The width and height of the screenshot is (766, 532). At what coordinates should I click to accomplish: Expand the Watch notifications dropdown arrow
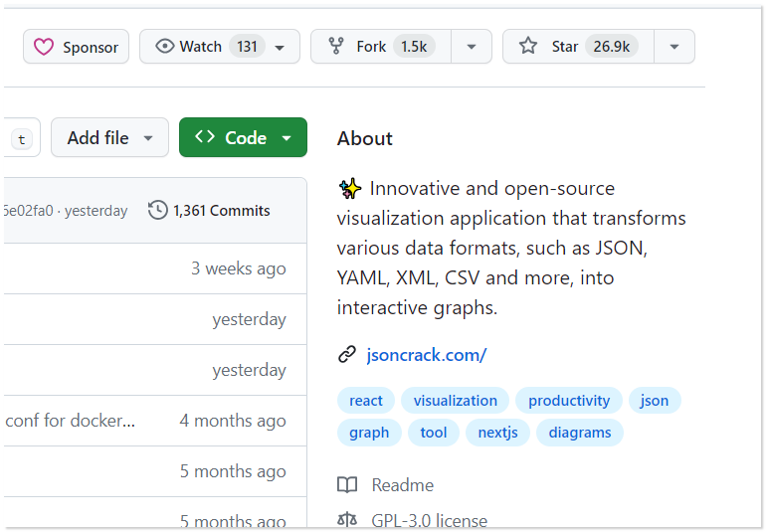[x=280, y=47]
